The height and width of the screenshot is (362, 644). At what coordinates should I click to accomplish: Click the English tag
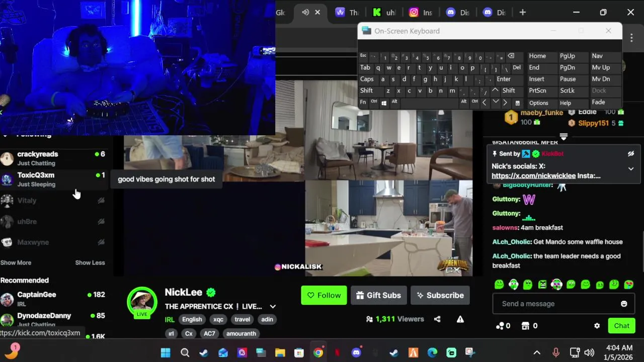click(192, 319)
